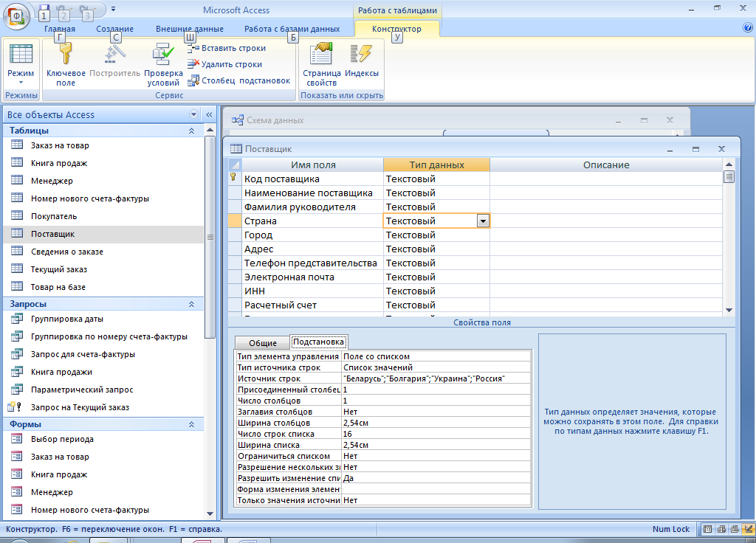Viewport: 756px width, 543px height.
Task: Open the Индексы indexes button
Action: click(362, 60)
